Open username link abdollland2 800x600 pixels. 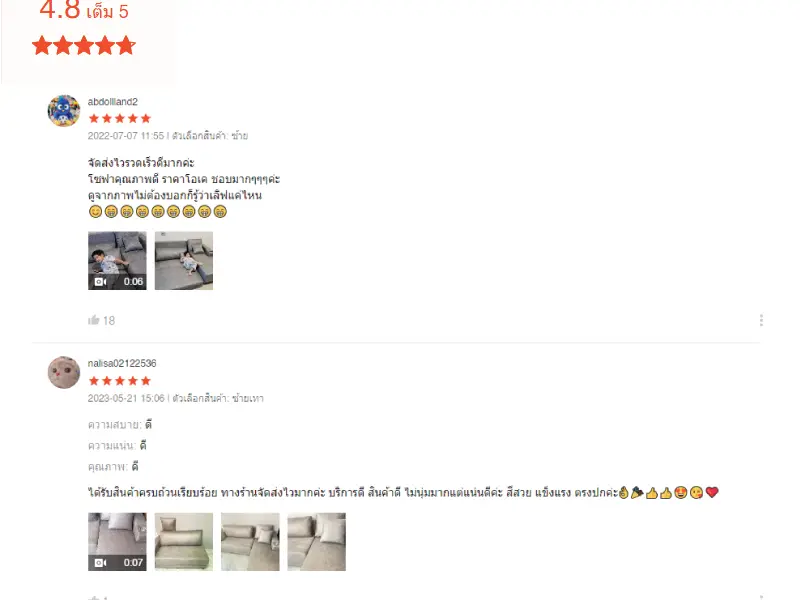tap(113, 102)
